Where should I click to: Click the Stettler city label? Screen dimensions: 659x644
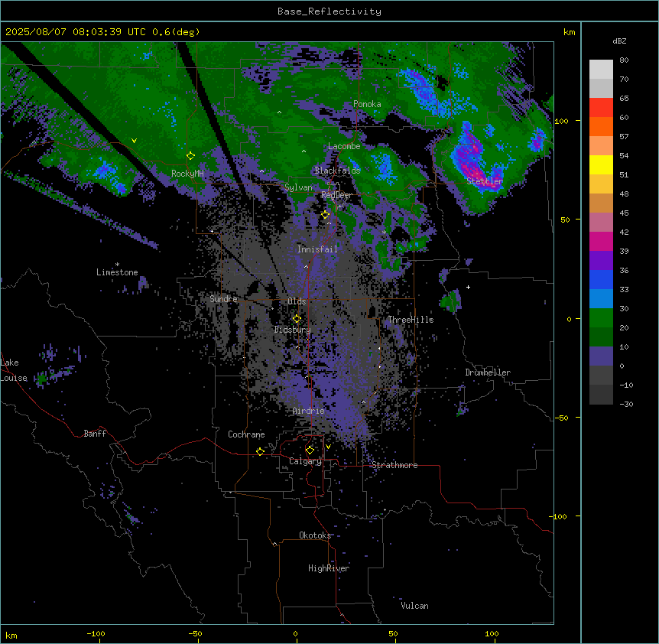(485, 181)
